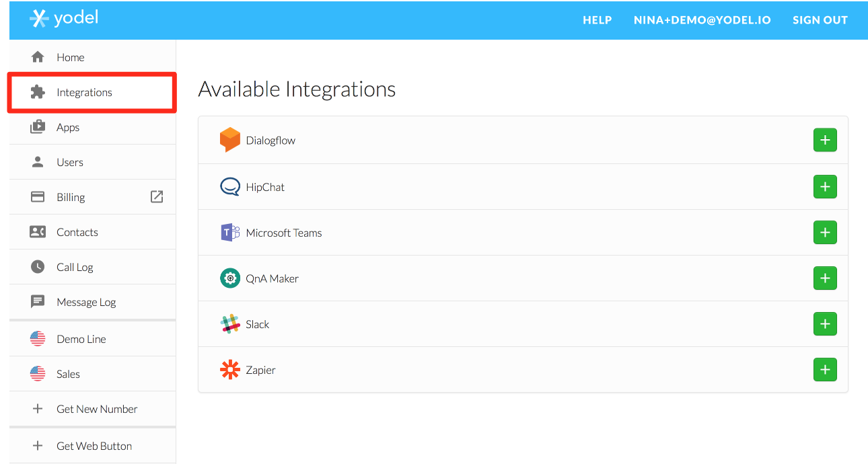Click the Microsoft Teams logo icon
Image resolution: width=868 pixels, height=464 pixels.
pos(230,233)
